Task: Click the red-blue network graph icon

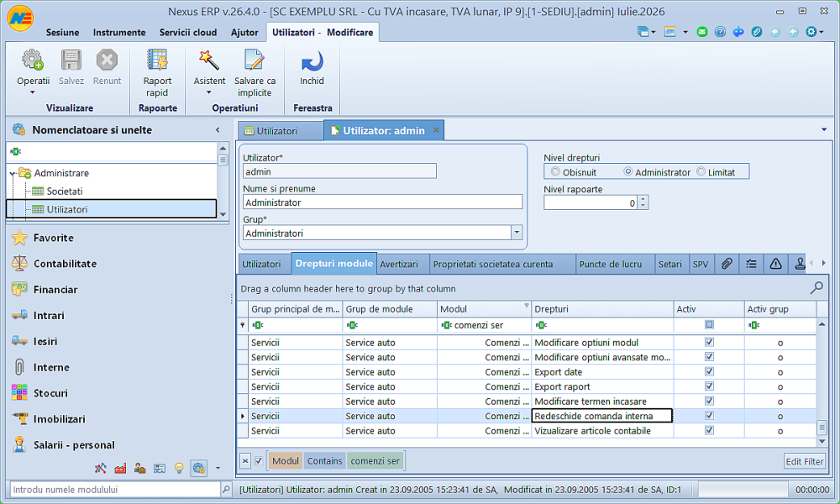Action: (100, 468)
